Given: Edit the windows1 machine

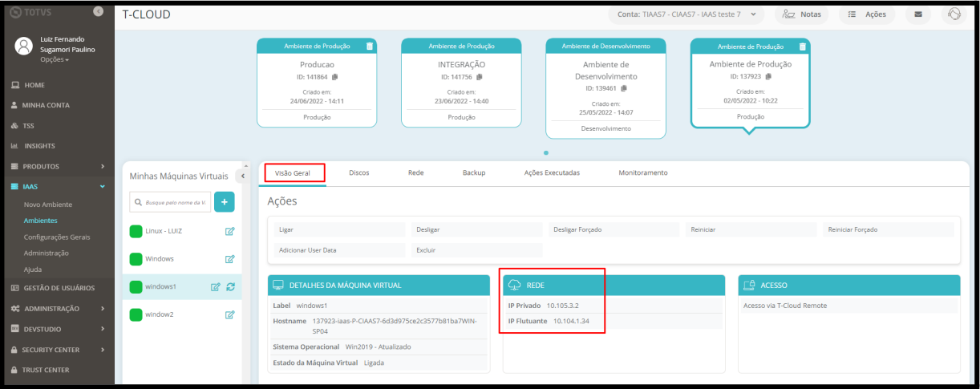Looking at the screenshot, I should (x=215, y=286).
